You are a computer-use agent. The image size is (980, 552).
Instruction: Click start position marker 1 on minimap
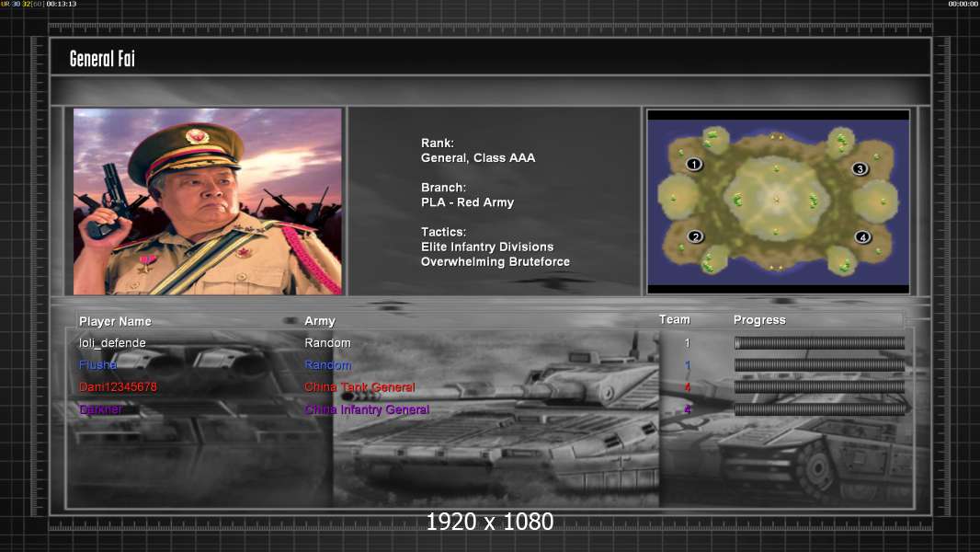pos(694,165)
